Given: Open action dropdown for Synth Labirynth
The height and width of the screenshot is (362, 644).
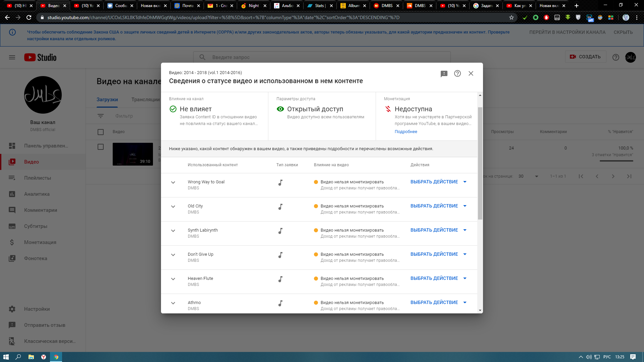Looking at the screenshot, I should point(438,230).
